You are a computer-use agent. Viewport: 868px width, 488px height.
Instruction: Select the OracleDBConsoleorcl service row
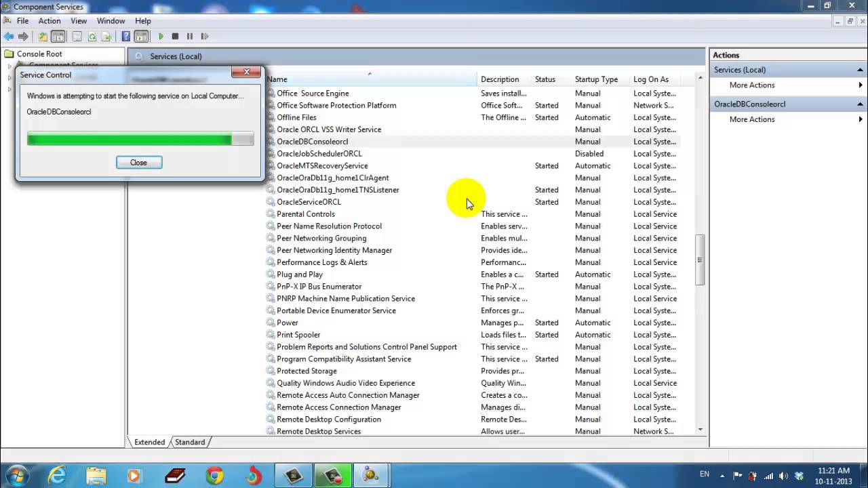[x=473, y=142]
